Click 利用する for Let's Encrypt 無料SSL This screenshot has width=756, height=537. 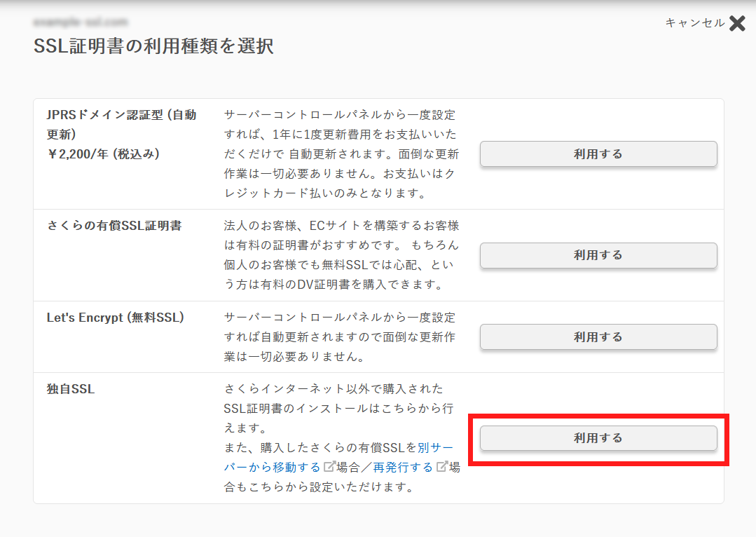point(598,337)
